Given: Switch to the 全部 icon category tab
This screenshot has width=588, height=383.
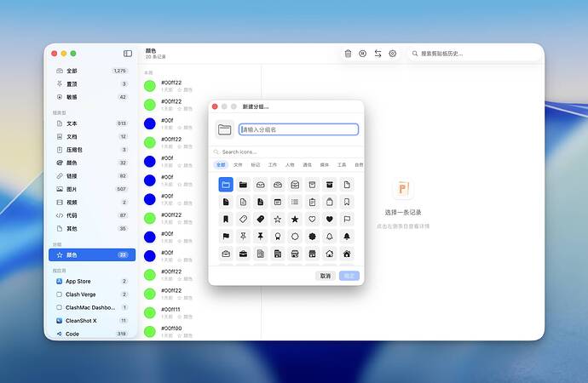Looking at the screenshot, I should tap(221, 165).
